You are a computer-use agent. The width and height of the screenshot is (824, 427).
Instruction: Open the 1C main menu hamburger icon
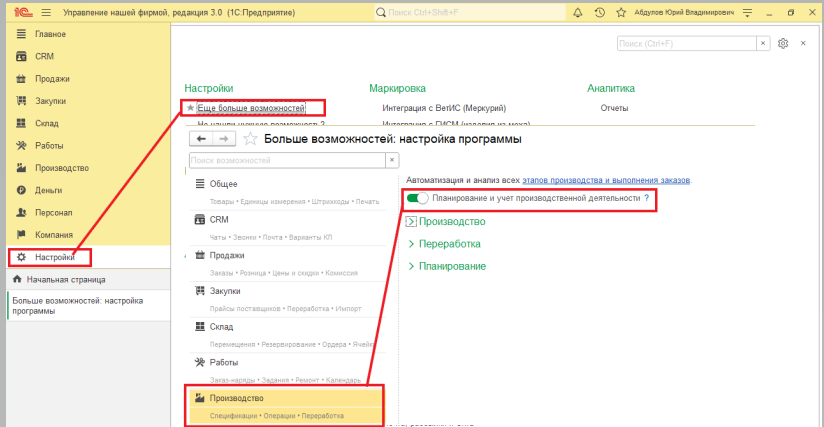(x=46, y=12)
